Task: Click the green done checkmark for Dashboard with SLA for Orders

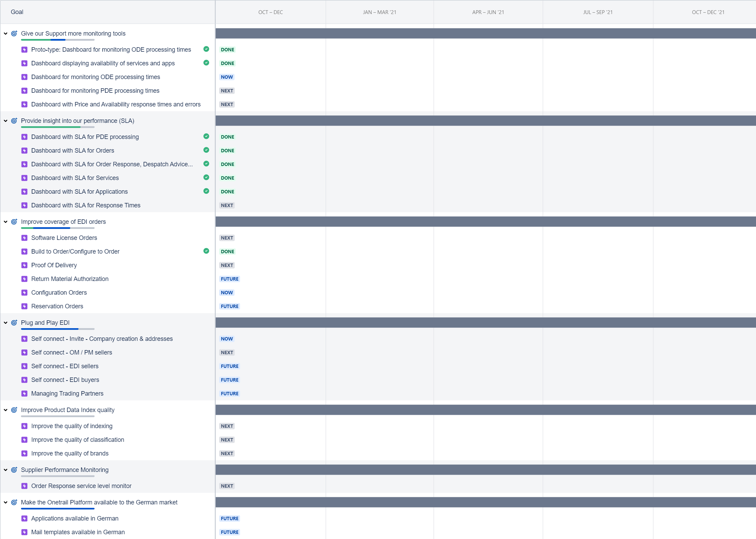Action: coord(206,150)
